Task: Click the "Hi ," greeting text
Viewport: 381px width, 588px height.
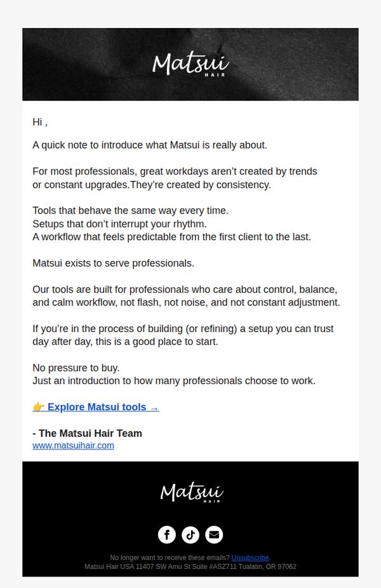Action: click(x=40, y=123)
